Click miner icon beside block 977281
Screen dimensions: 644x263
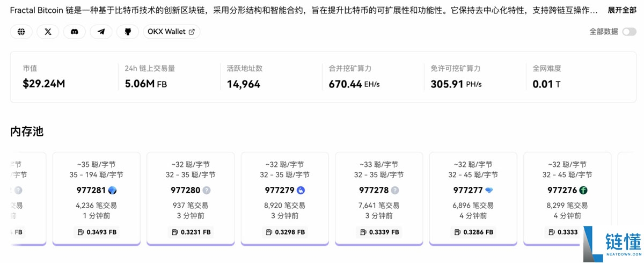(112, 190)
